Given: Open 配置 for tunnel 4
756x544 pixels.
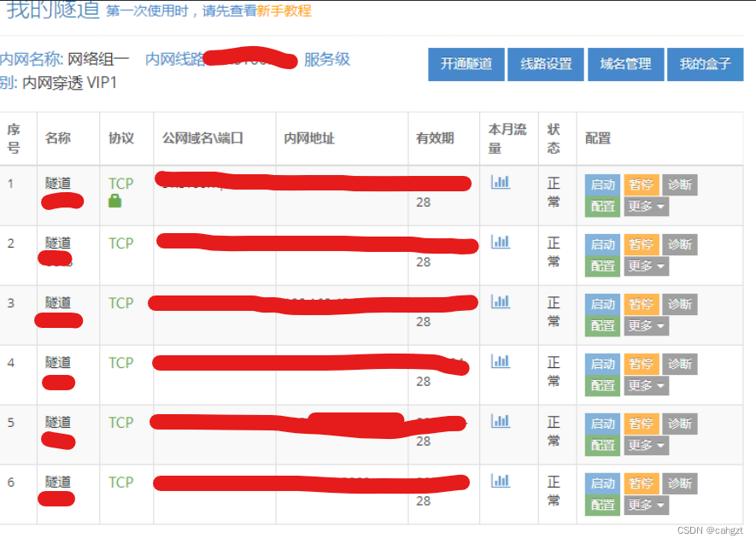Looking at the screenshot, I should point(603,385).
